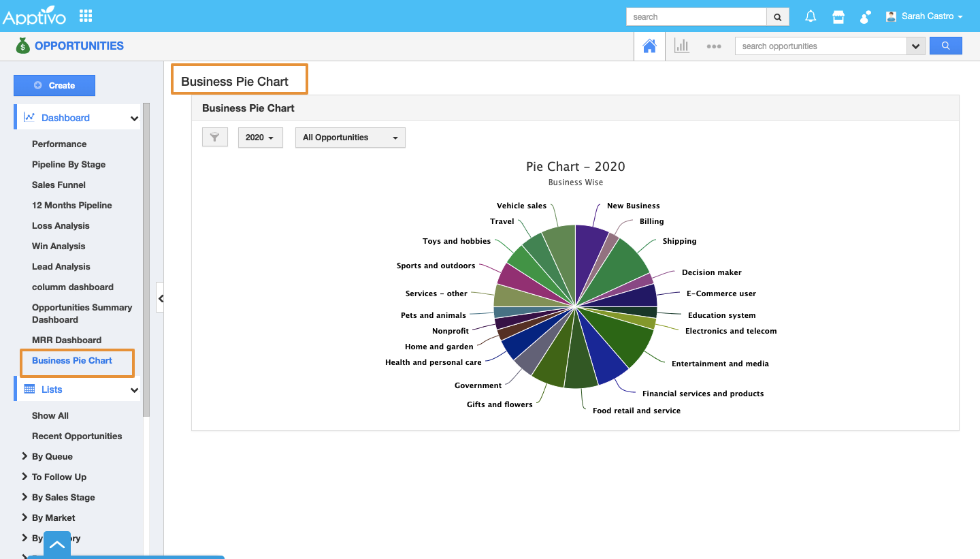This screenshot has height=559, width=980.
Task: Open the 2020 year dropdown
Action: pyautogui.click(x=260, y=138)
